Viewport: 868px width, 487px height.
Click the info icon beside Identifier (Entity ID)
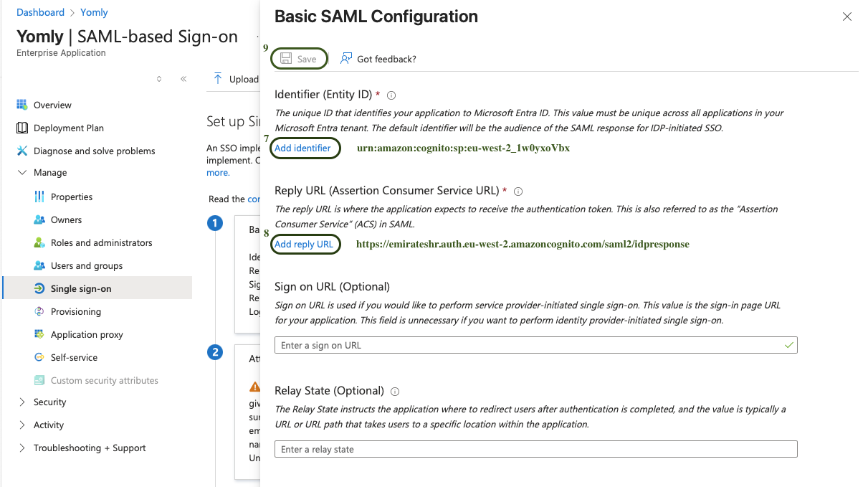point(391,95)
